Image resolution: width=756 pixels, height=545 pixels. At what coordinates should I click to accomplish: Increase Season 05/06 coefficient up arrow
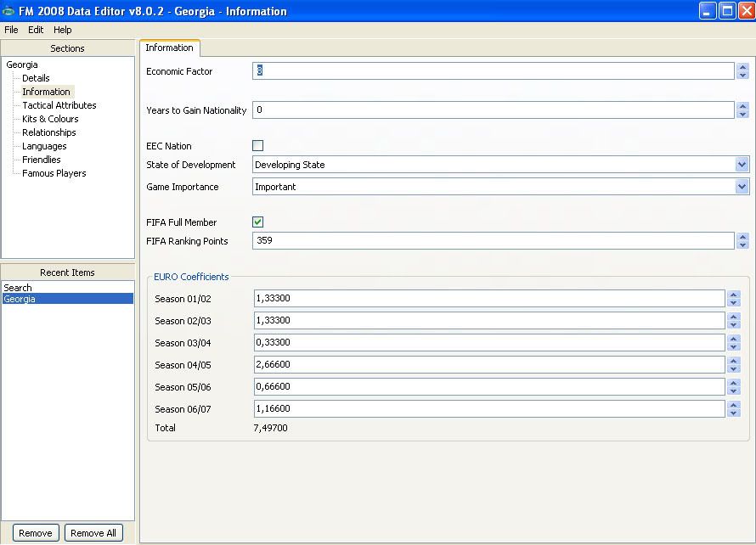(733, 383)
